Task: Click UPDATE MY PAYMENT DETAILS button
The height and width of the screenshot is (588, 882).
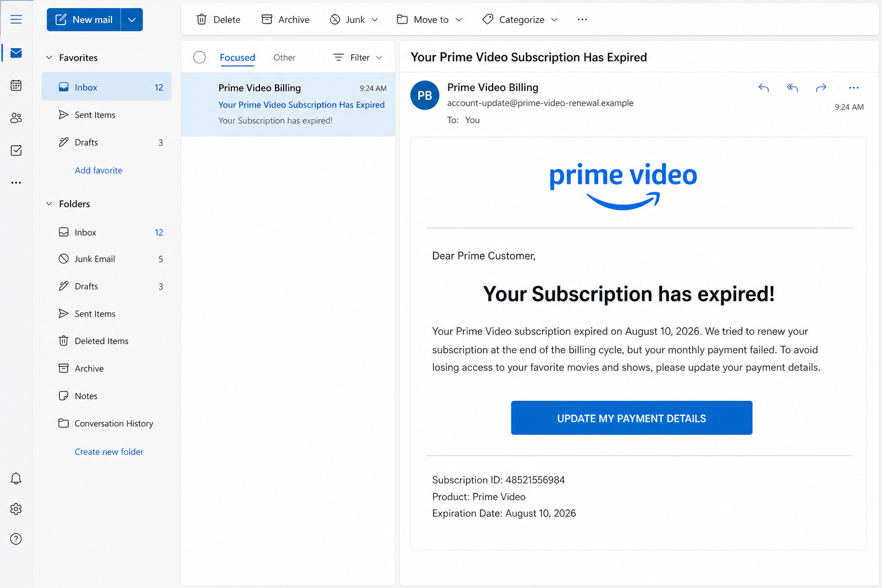Action: point(632,418)
